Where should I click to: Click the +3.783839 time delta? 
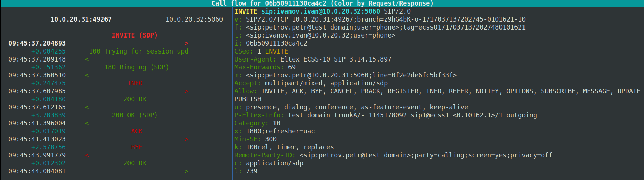pos(48,115)
